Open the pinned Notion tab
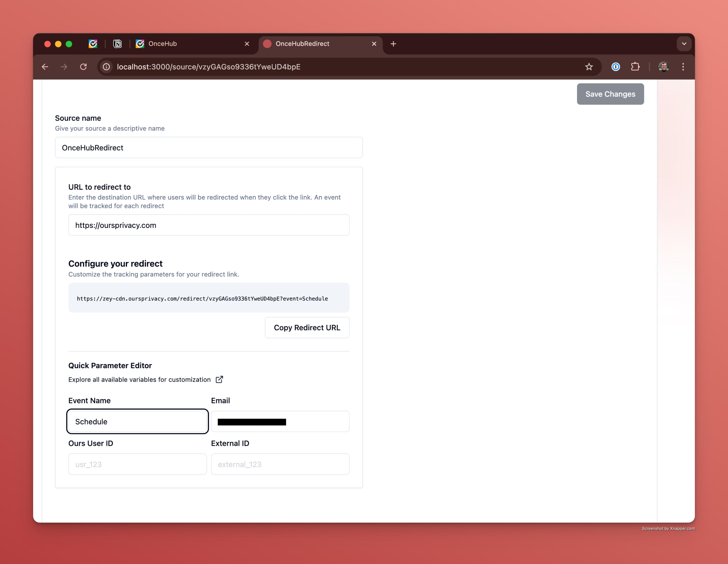The image size is (728, 564). tap(117, 44)
